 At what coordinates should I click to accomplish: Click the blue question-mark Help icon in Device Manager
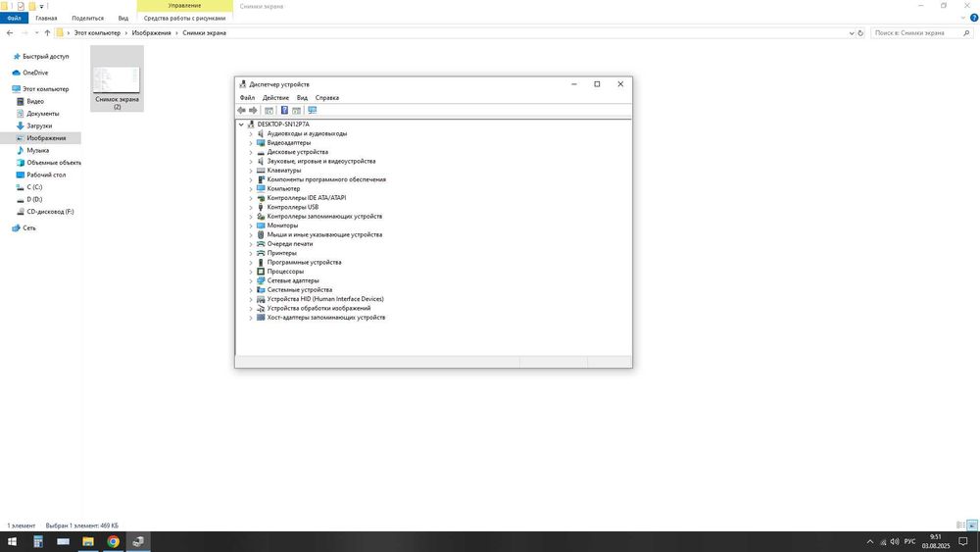[284, 111]
